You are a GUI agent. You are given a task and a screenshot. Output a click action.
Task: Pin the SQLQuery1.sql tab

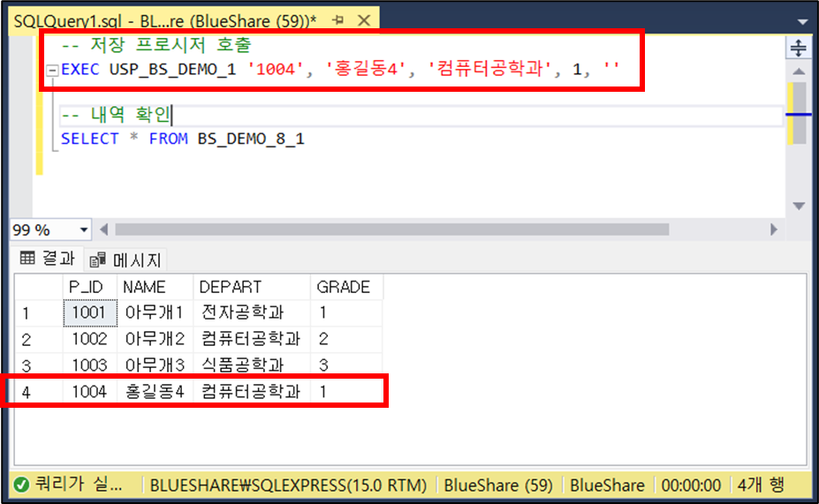tap(338, 20)
